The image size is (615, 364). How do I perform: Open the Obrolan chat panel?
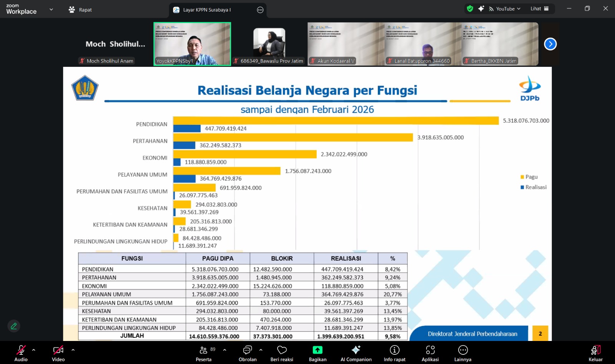pyautogui.click(x=248, y=353)
